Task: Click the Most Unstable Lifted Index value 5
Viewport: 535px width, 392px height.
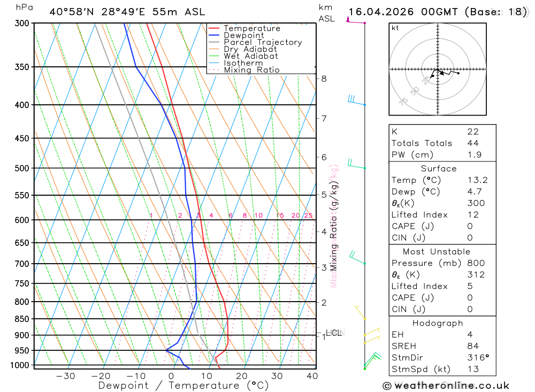Action: 470,286
